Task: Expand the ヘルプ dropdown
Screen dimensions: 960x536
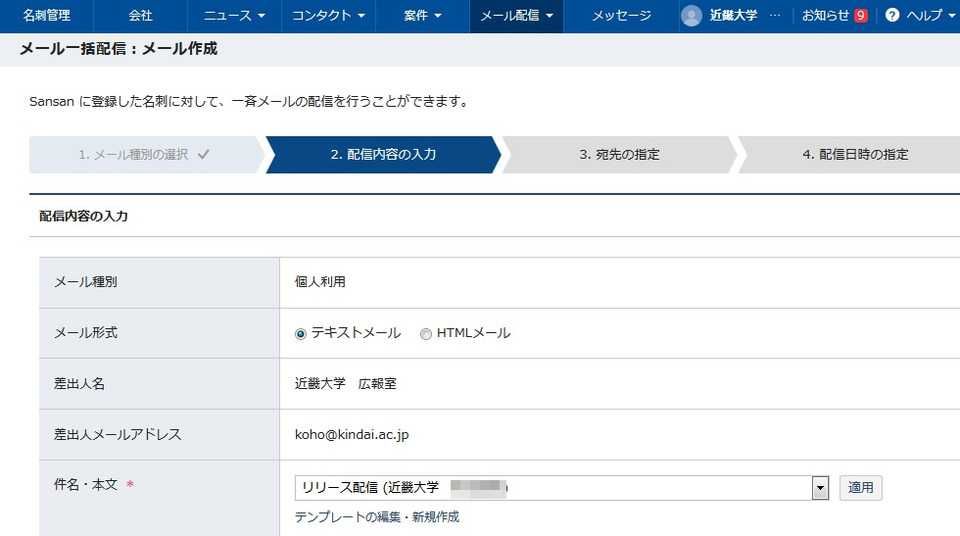Action: [930, 15]
